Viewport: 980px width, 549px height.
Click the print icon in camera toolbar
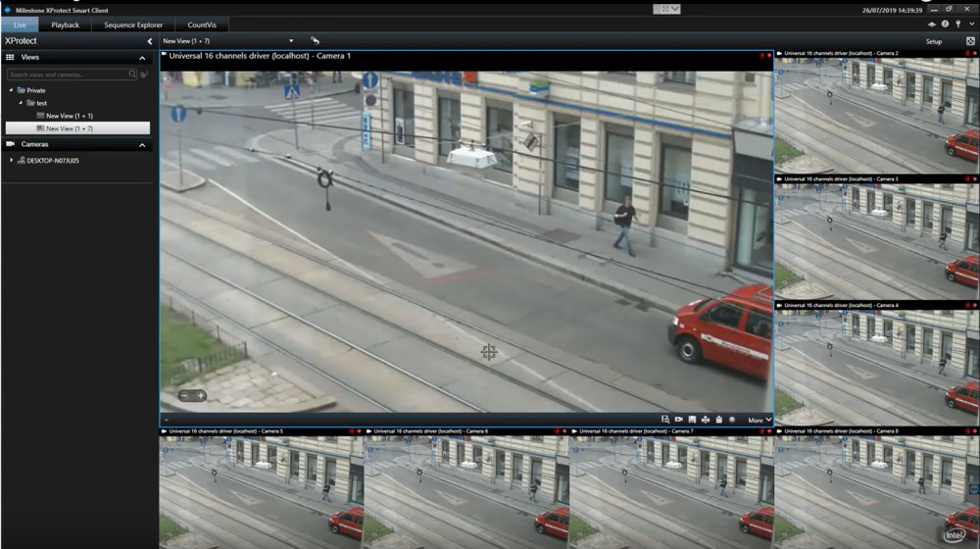tap(706, 420)
